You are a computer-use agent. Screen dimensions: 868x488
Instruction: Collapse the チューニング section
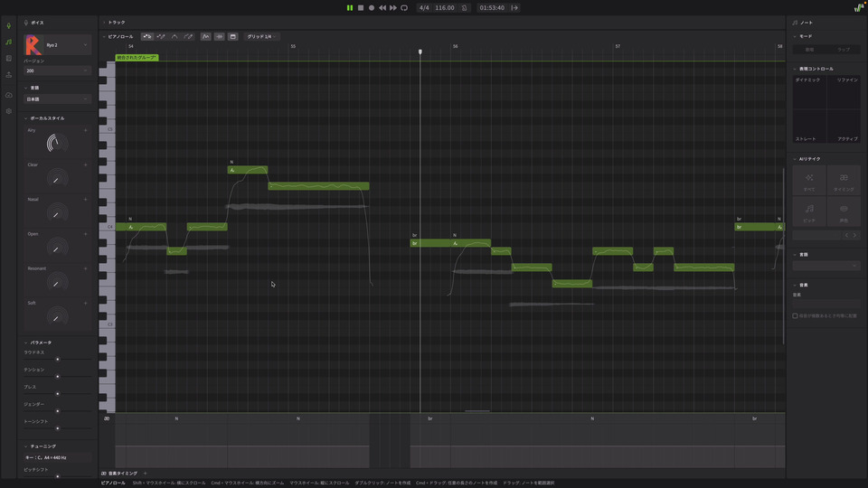[x=25, y=446]
